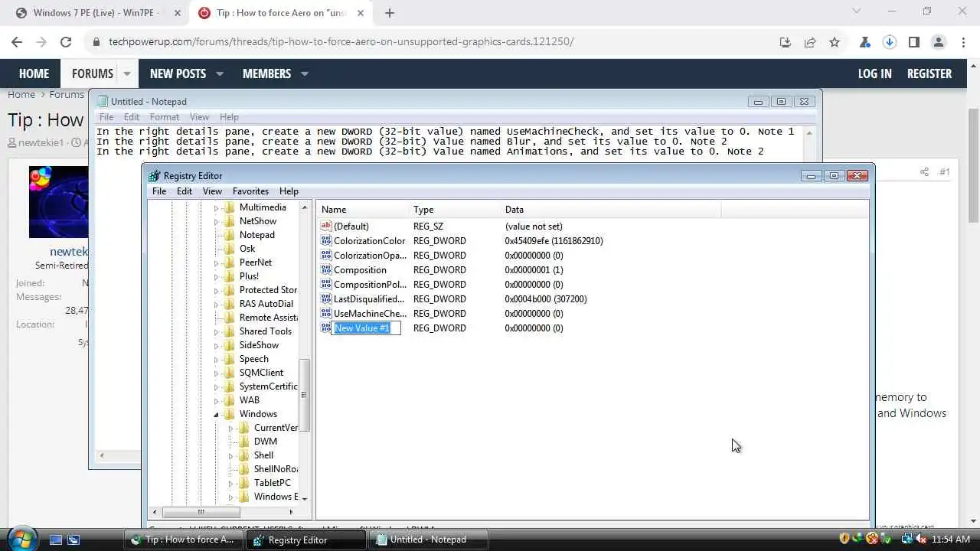Click the LastDisqualified value icon
The width and height of the screenshot is (980, 551).
[325, 298]
